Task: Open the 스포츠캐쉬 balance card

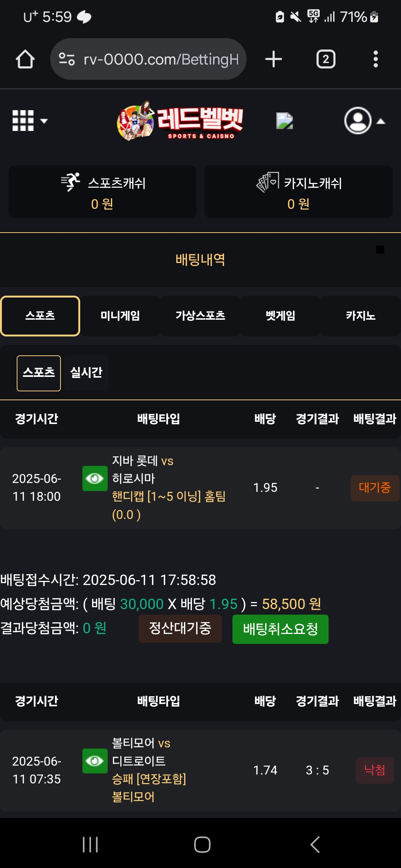Action: point(102,192)
